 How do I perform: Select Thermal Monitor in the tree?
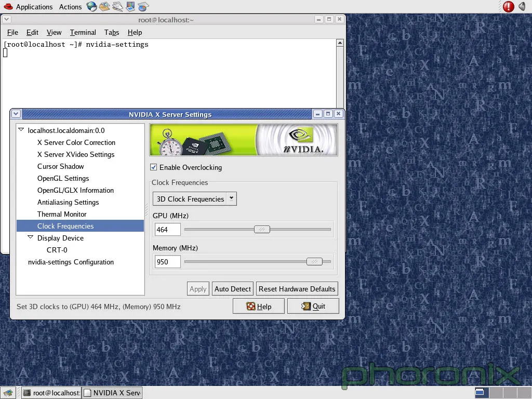coord(62,214)
